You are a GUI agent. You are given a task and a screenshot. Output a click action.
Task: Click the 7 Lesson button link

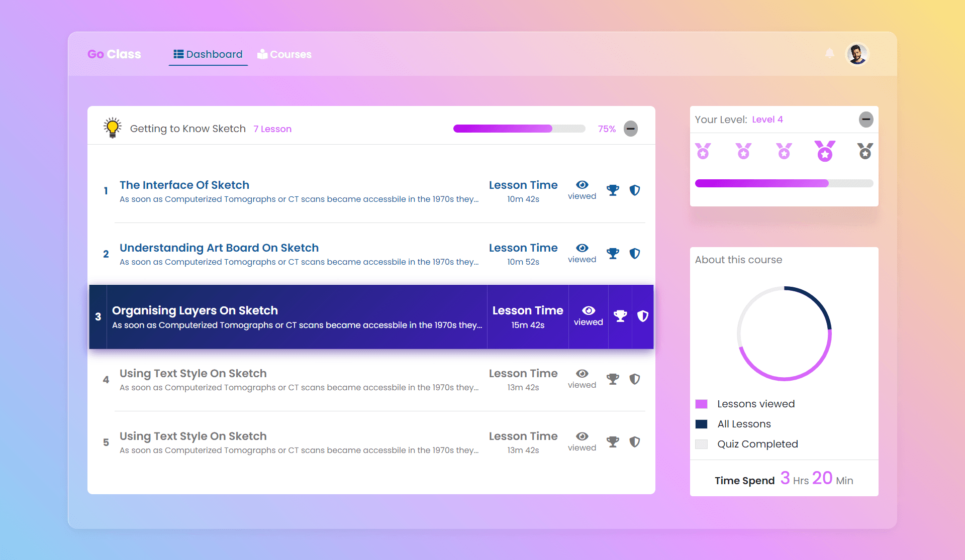(x=272, y=129)
